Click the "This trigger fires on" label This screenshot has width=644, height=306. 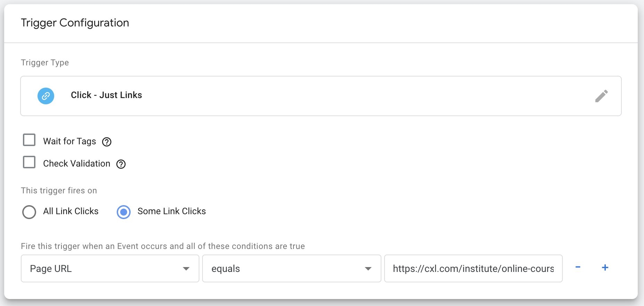59,191
